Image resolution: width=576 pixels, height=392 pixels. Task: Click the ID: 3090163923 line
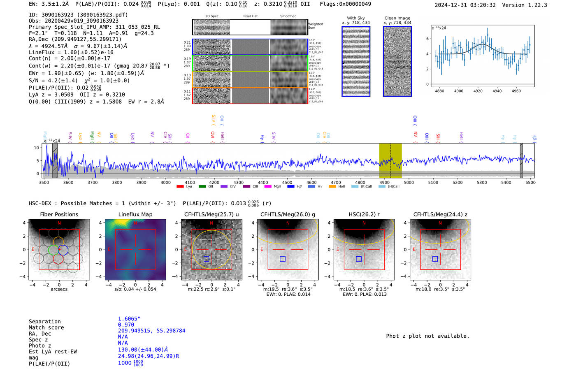pyautogui.click(x=78, y=15)
